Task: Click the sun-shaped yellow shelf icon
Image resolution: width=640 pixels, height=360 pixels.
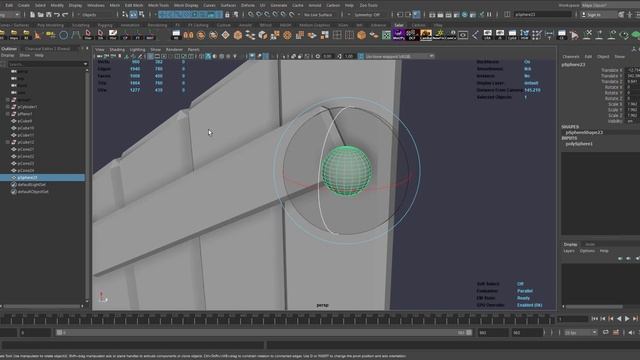Action: coord(439,34)
